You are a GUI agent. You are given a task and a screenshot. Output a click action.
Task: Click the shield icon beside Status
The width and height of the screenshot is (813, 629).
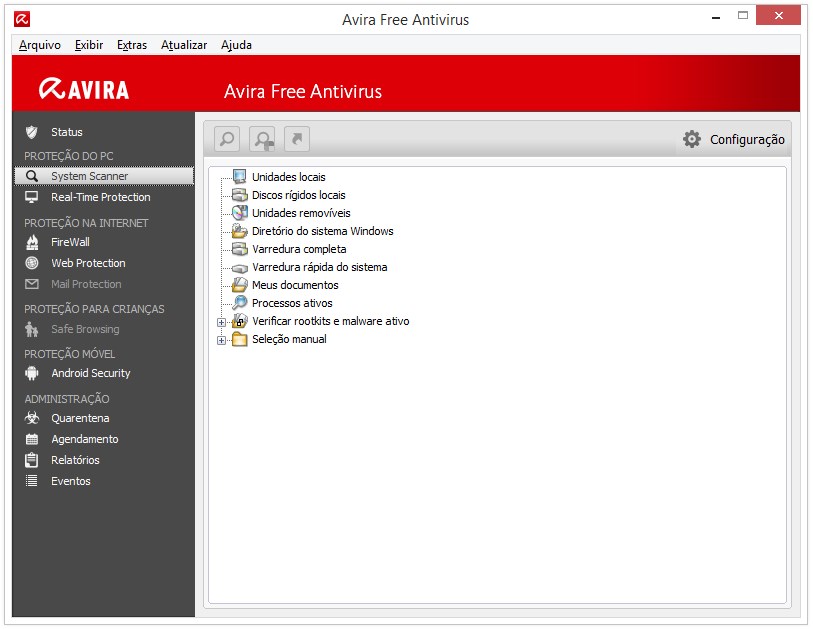click(32, 132)
